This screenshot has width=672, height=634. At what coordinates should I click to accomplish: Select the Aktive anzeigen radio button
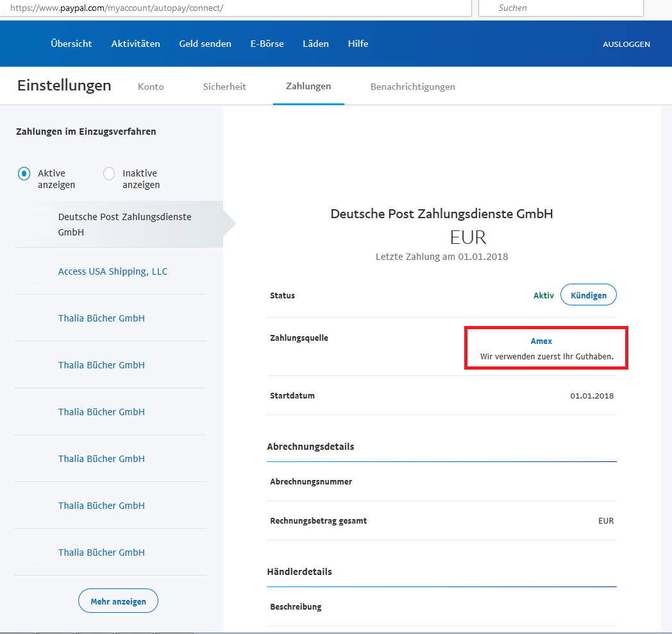24,174
